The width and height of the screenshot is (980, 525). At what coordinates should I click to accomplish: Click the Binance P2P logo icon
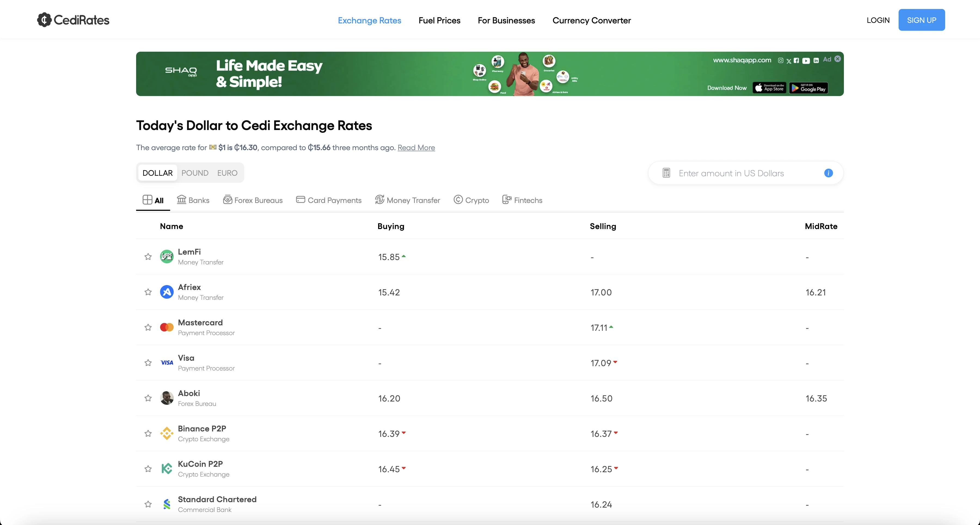coord(167,433)
